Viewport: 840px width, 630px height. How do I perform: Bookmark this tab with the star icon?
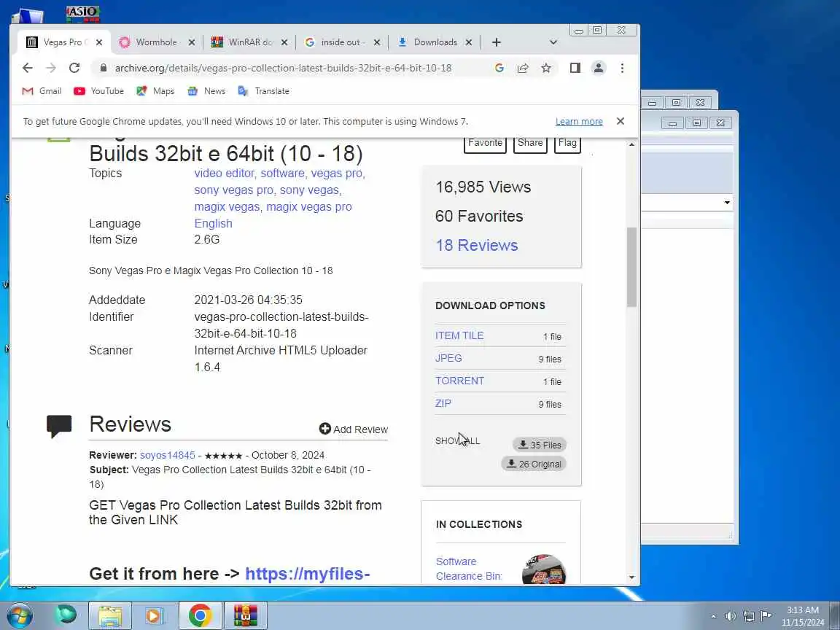click(546, 68)
